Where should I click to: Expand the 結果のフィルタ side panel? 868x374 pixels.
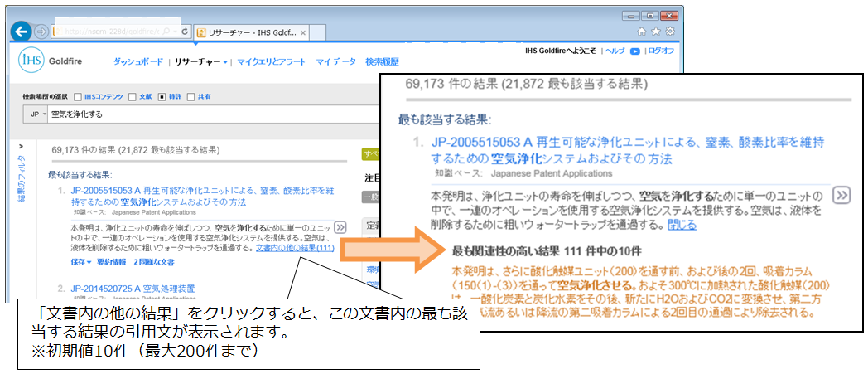pos(21,148)
